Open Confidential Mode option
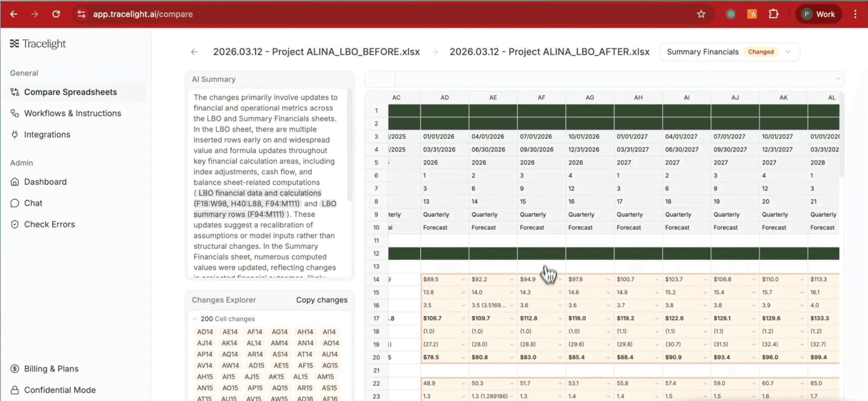This screenshot has width=868, height=401. tap(60, 390)
